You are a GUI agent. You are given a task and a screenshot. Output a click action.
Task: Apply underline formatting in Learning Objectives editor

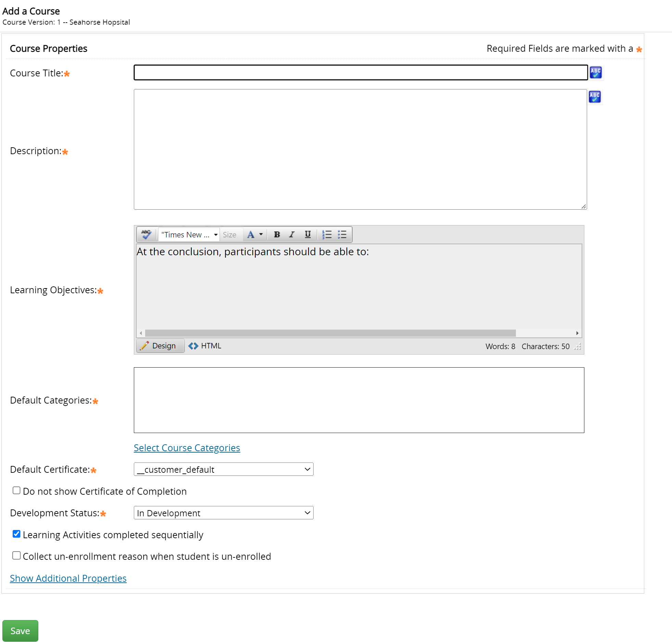[x=307, y=234]
